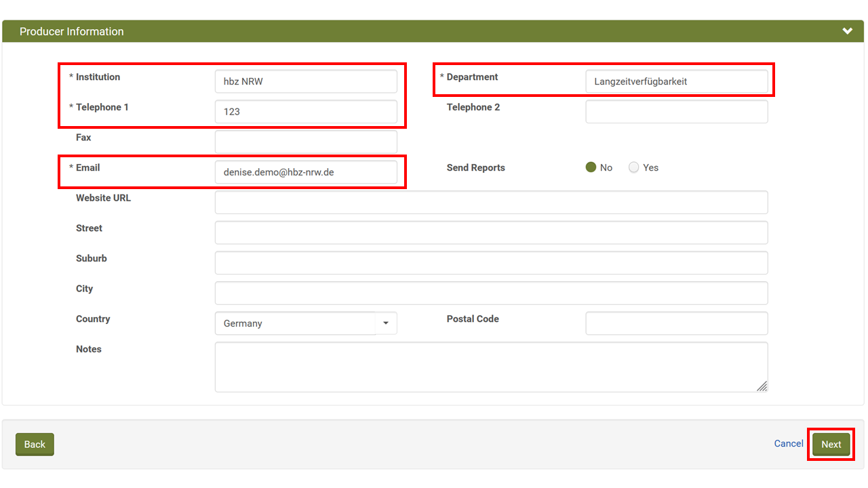Focus the Institution input field
Screen dimensions: 868x488
pos(306,81)
